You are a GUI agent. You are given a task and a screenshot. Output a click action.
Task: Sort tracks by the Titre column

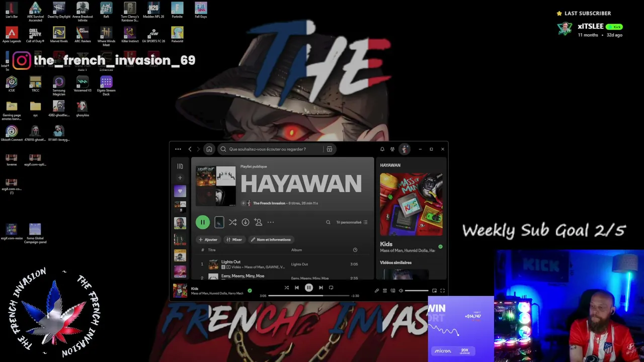tap(212, 250)
